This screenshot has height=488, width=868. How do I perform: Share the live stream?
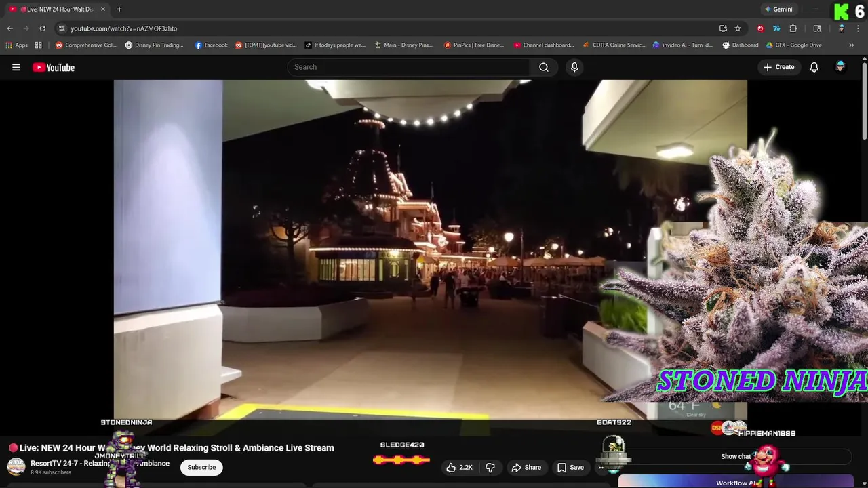click(x=526, y=467)
